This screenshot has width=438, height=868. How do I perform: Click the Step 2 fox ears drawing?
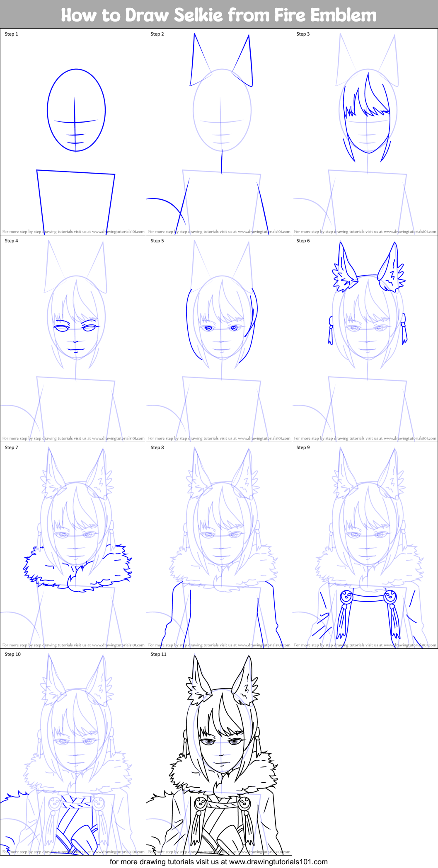221,60
